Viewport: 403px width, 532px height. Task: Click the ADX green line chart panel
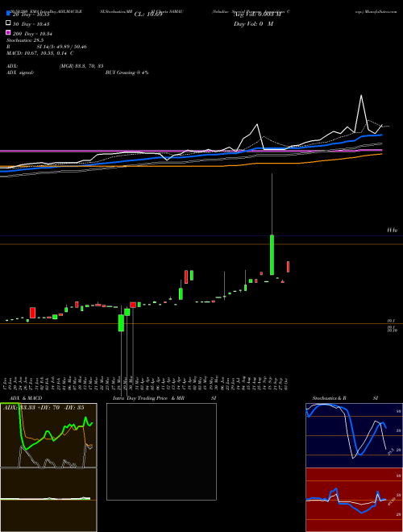48,435
